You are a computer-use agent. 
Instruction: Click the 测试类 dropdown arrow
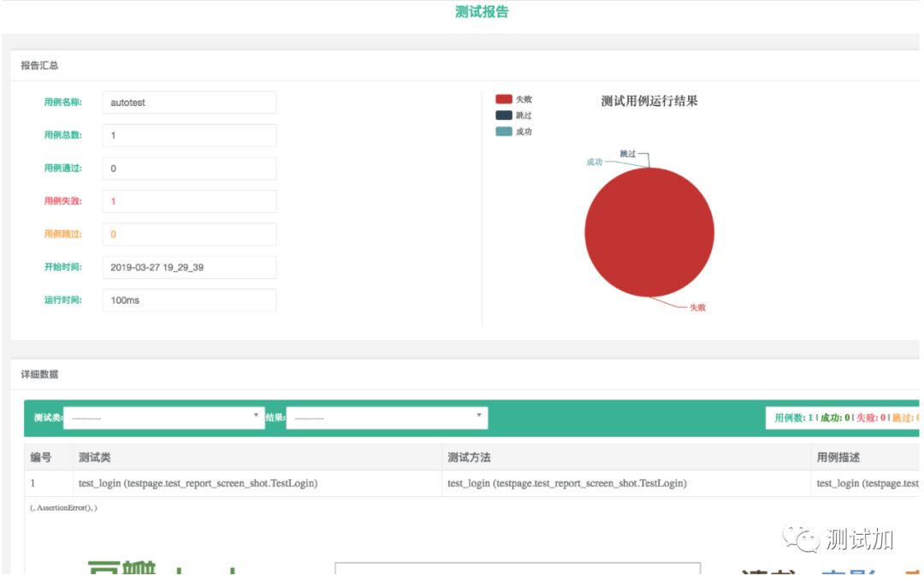[x=255, y=417]
